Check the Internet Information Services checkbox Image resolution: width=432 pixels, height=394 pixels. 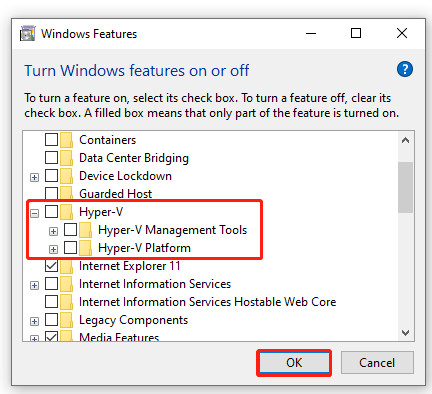point(51,283)
